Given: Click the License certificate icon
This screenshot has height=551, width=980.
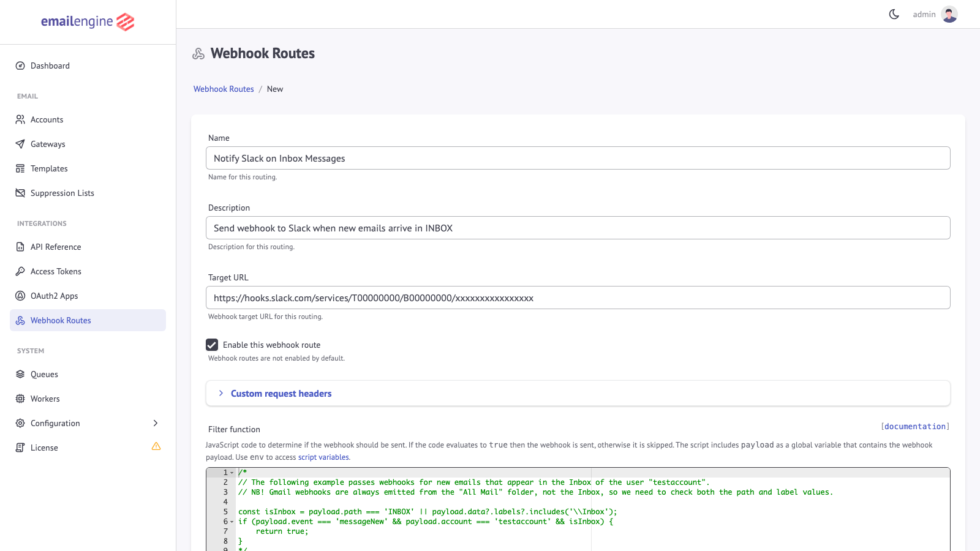Looking at the screenshot, I should [20, 448].
